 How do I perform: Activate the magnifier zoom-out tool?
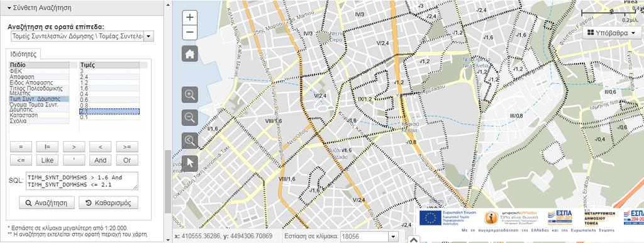point(190,118)
